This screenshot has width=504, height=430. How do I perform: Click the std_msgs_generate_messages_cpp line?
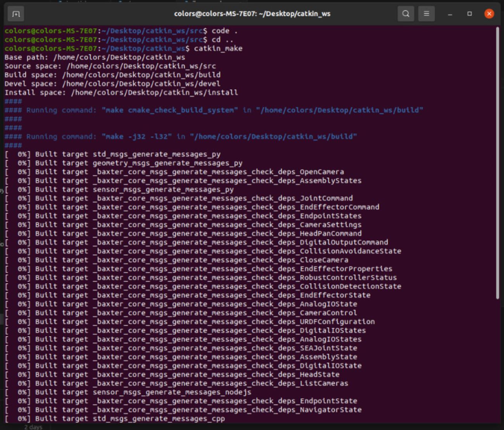coord(115,419)
